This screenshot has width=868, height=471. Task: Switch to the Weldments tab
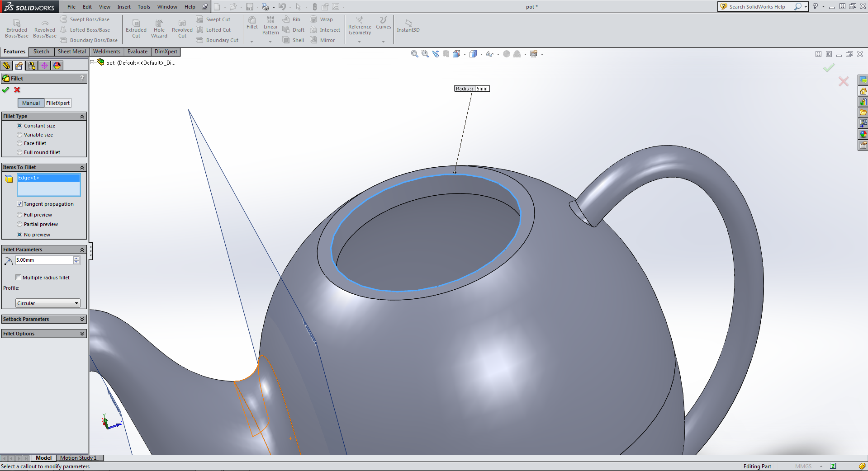point(107,52)
